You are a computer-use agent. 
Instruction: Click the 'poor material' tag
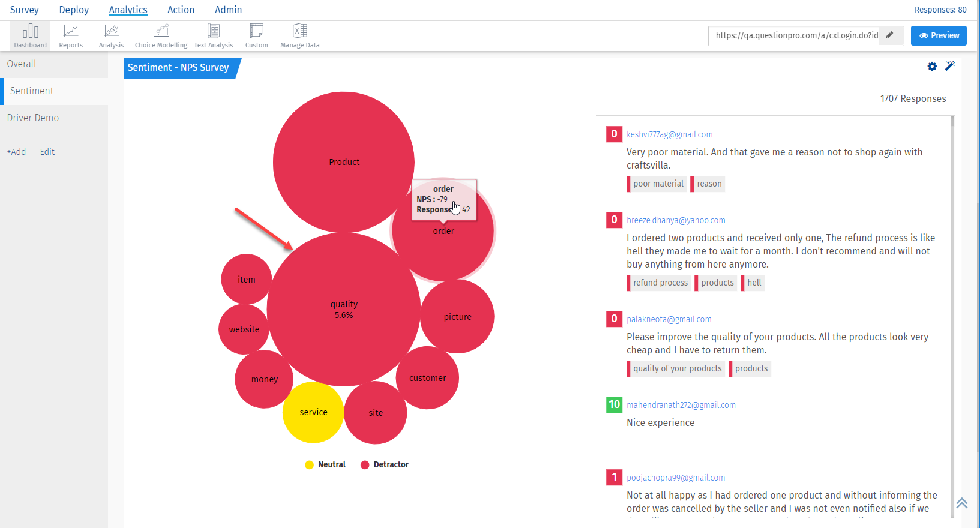657,184
